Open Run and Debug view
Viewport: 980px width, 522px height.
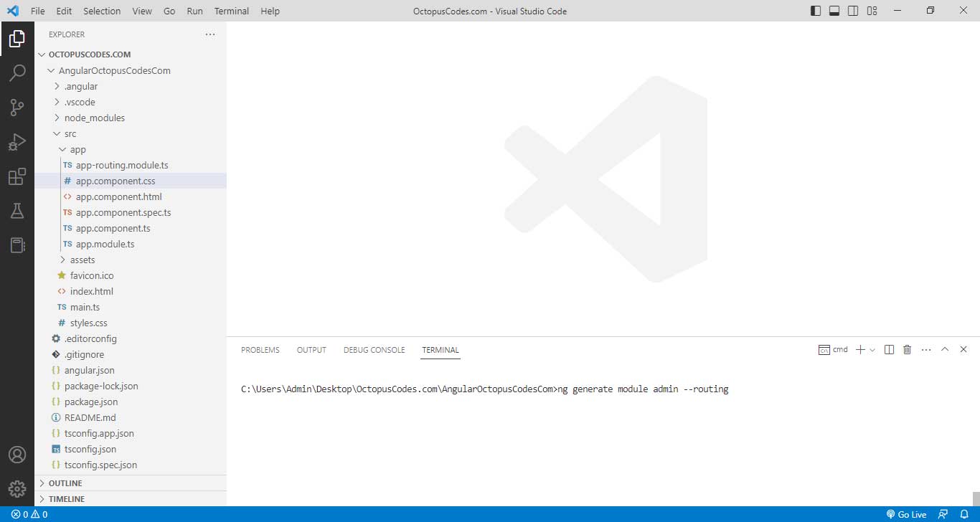[17, 142]
